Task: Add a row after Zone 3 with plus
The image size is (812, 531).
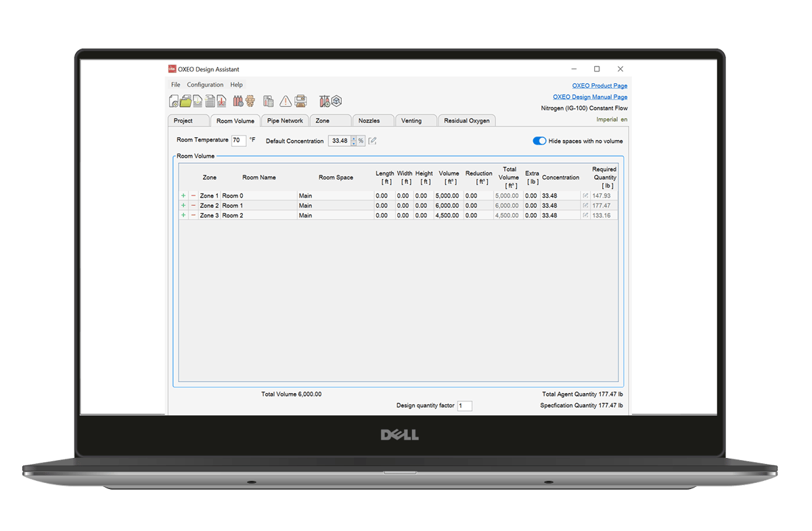Action: coord(183,215)
